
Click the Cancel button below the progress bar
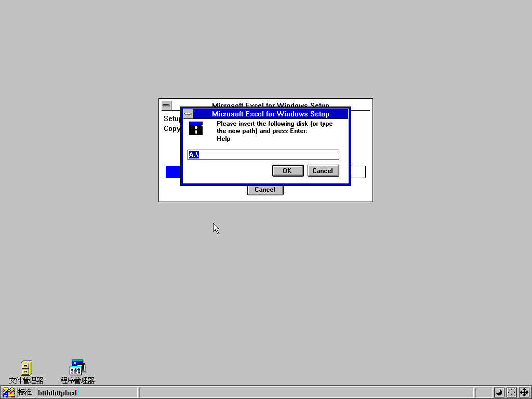pyautogui.click(x=265, y=190)
